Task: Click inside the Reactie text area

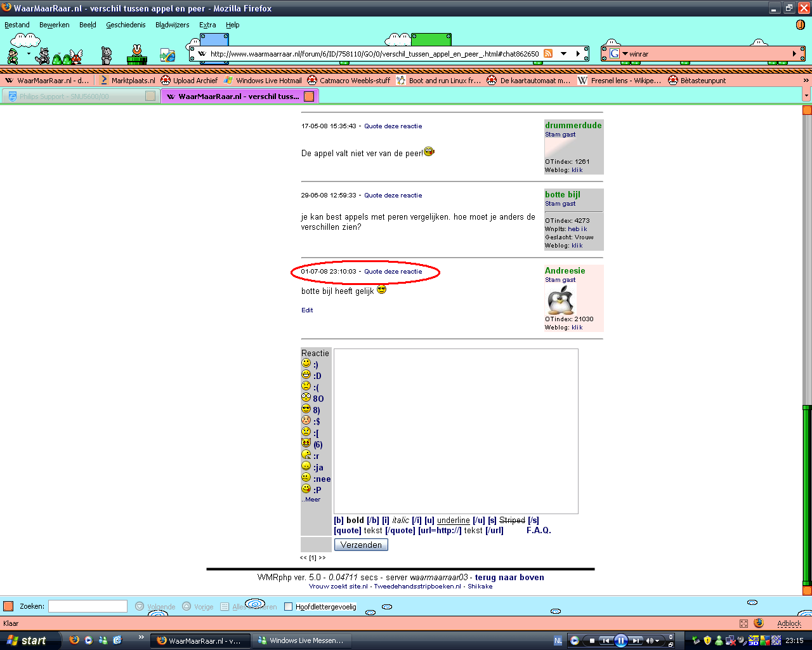Action: click(455, 431)
